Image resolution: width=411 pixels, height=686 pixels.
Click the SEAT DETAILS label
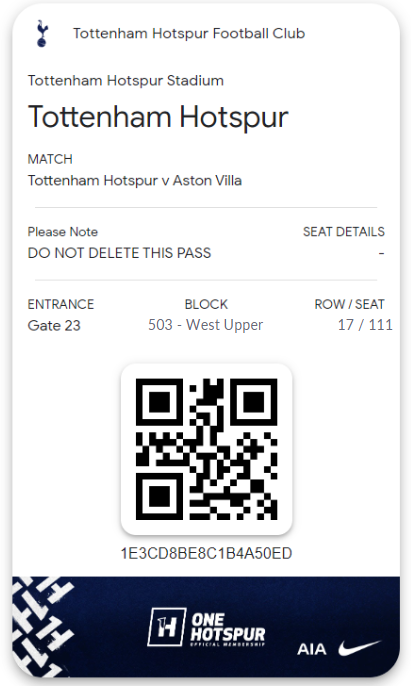pyautogui.click(x=344, y=231)
